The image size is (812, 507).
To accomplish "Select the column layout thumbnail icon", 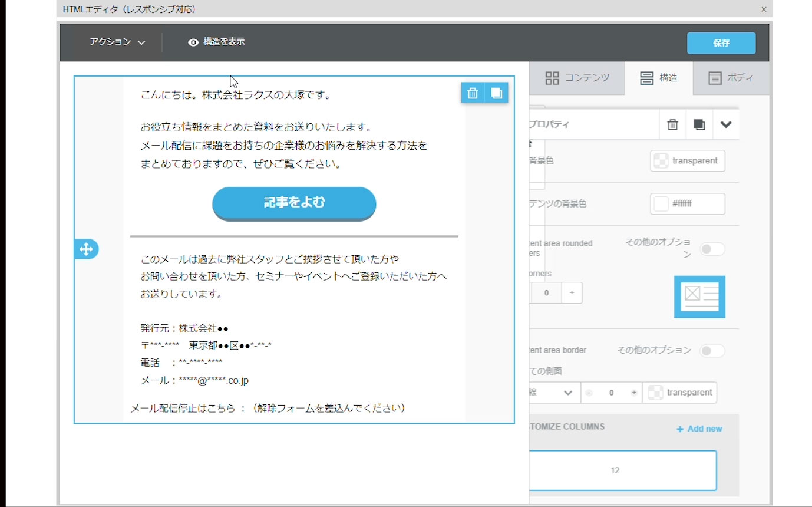I will (x=699, y=297).
